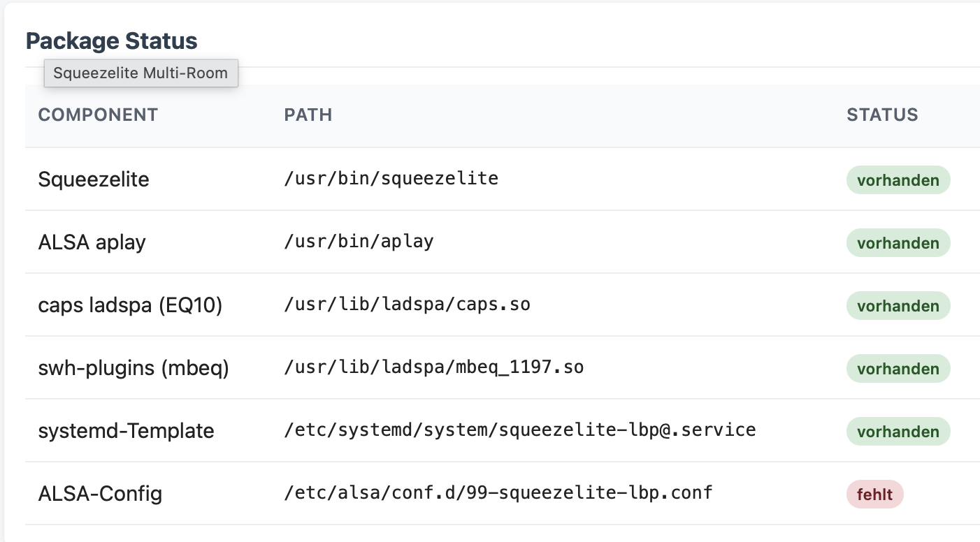Click the systemd-Template component
Image resolution: width=980 pixels, height=542 pixels.
pos(126,431)
